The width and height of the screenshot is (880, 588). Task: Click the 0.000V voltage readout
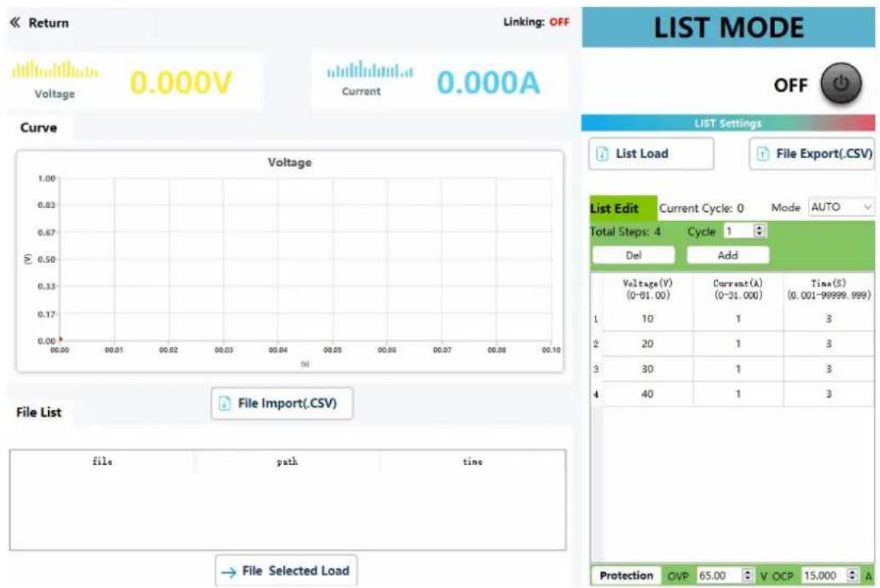click(180, 83)
